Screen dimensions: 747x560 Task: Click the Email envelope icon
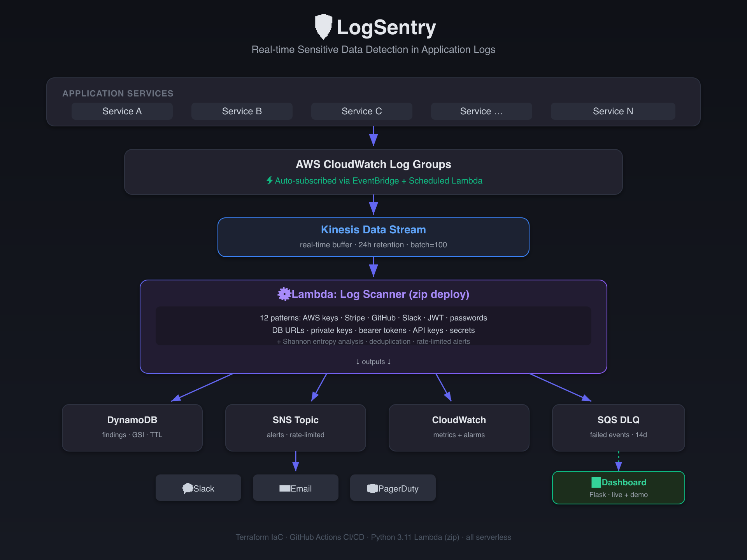(x=285, y=488)
